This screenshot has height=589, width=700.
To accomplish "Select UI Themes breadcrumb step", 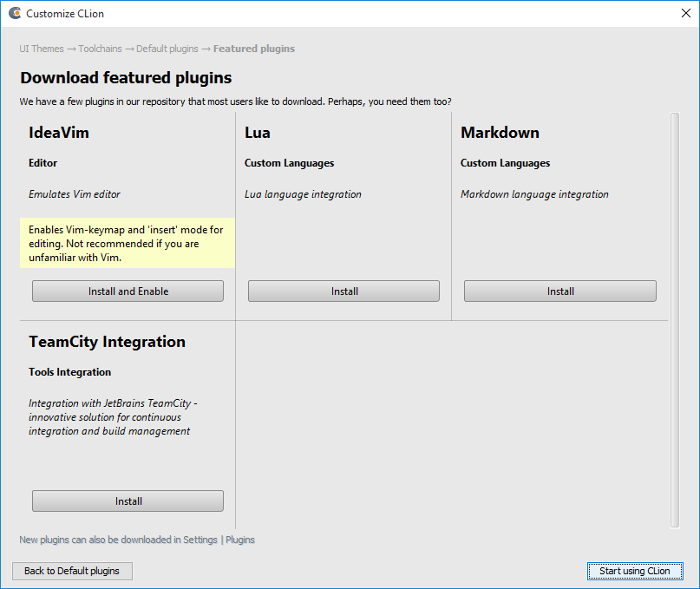I will [41, 49].
